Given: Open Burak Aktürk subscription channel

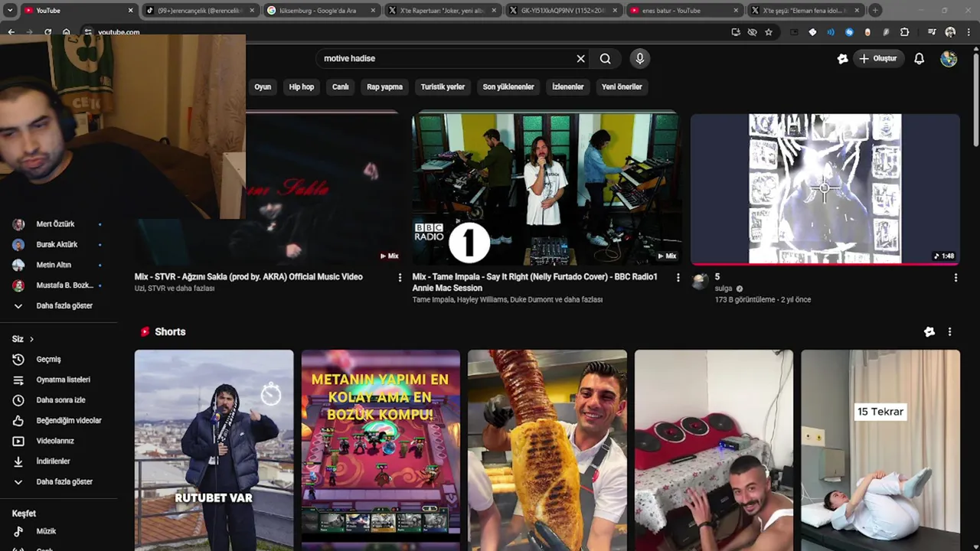Looking at the screenshot, I should (57, 245).
